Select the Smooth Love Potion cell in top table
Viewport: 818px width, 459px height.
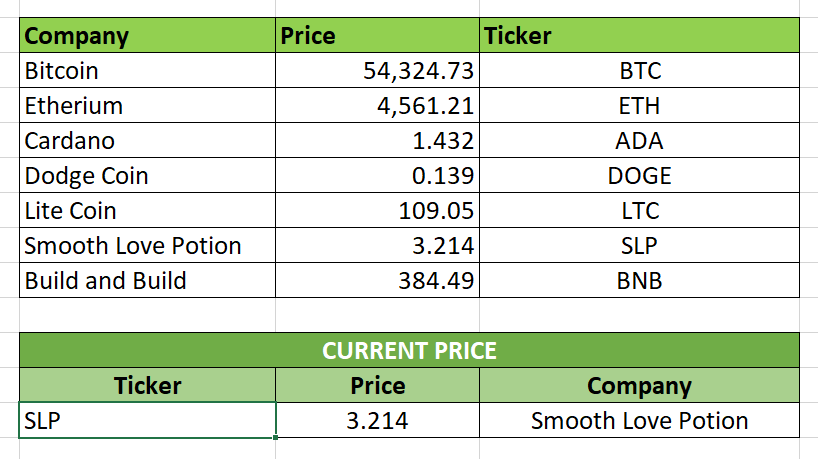147,246
